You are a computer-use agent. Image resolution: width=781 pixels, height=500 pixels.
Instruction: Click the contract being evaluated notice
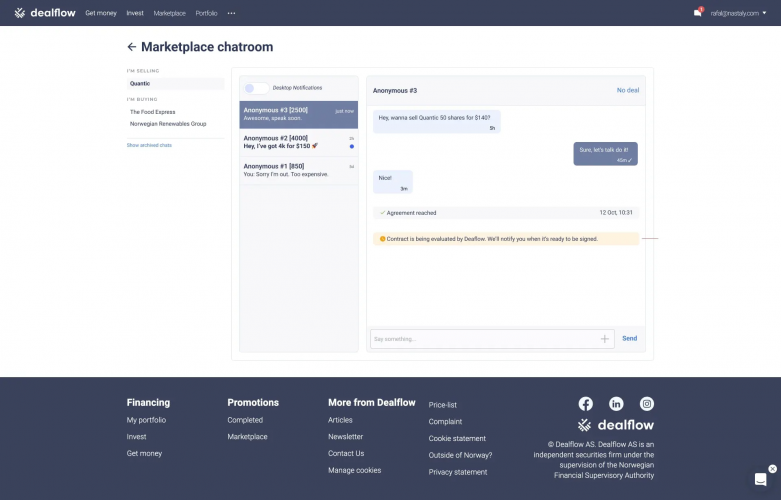click(506, 239)
